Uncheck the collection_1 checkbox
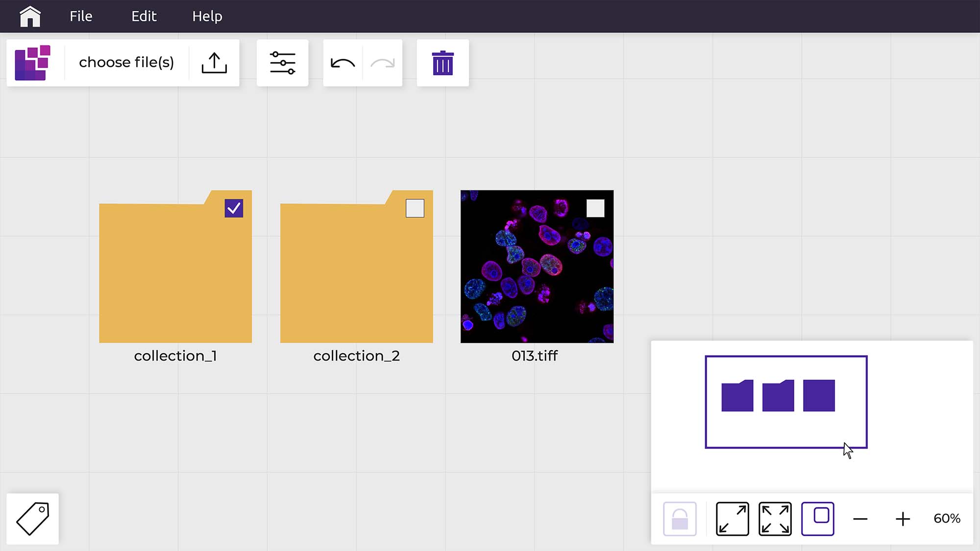This screenshot has height=551, width=980. tap(234, 208)
